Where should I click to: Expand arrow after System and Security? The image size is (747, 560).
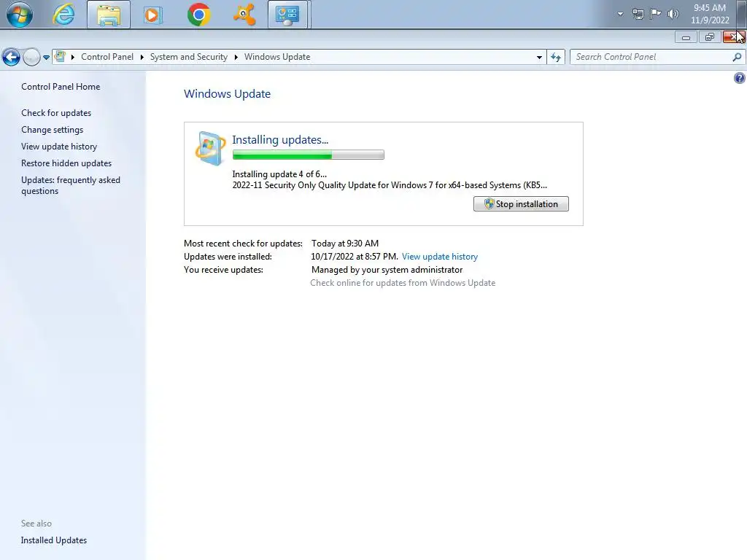[236, 57]
